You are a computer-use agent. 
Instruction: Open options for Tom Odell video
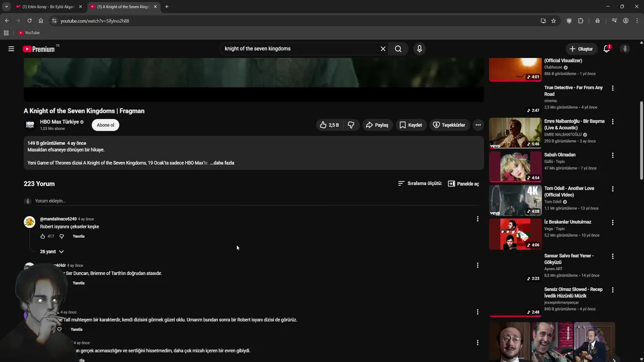pos(612,189)
